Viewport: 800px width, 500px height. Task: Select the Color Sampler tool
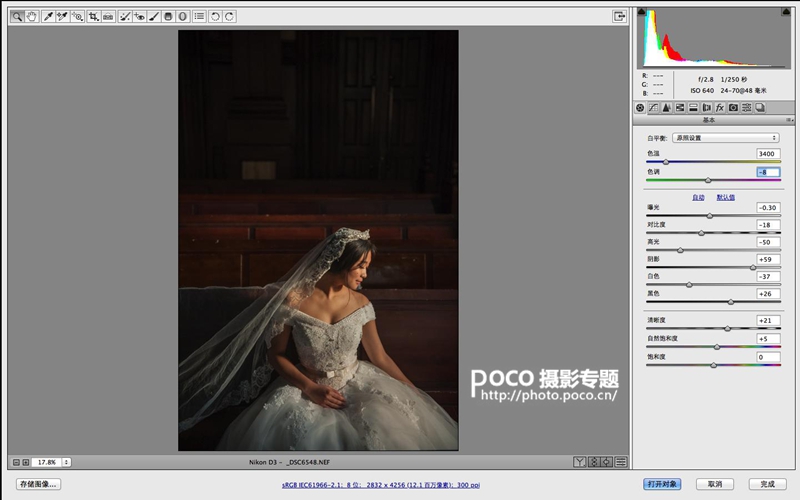[x=62, y=16]
